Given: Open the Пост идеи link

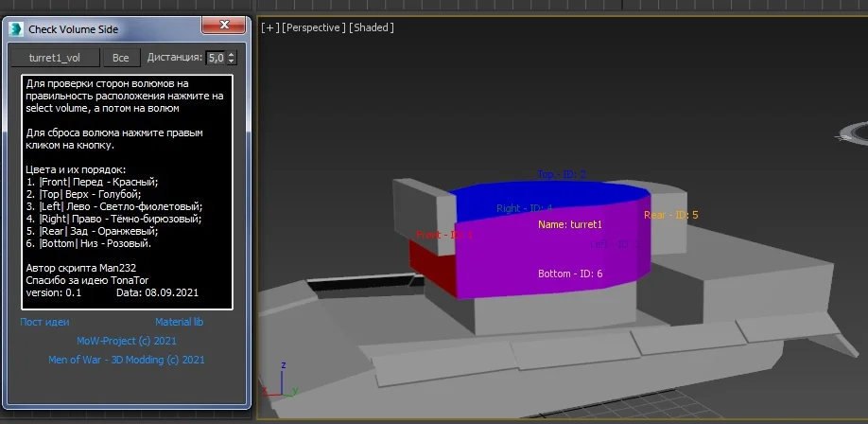Looking at the screenshot, I should (x=44, y=322).
